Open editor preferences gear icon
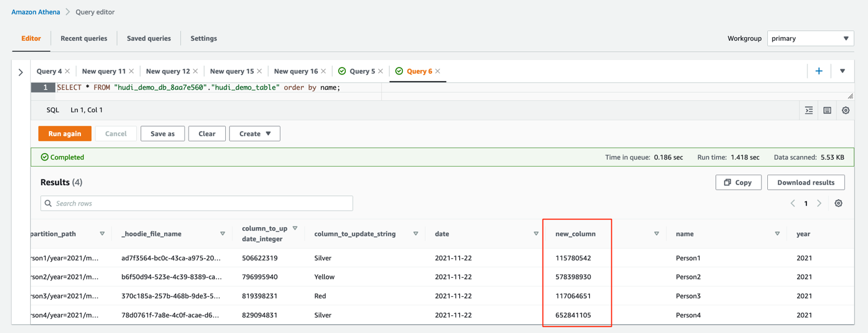 (846, 110)
